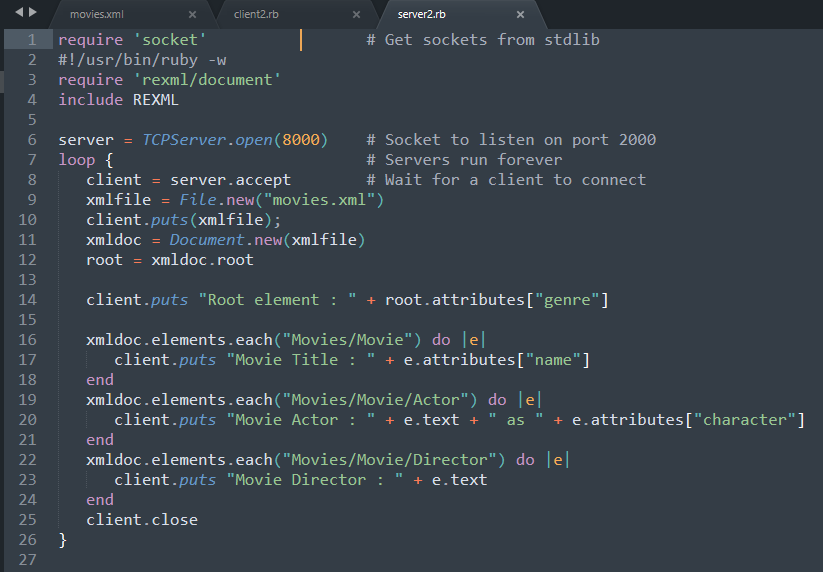
Task: Click the "Root element : " string
Action: click(277, 300)
